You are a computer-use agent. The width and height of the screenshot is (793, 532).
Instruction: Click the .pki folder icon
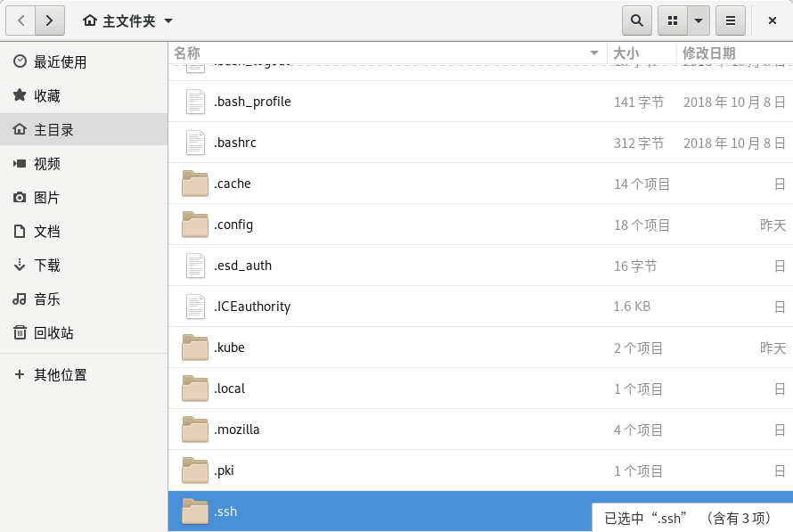coord(195,470)
